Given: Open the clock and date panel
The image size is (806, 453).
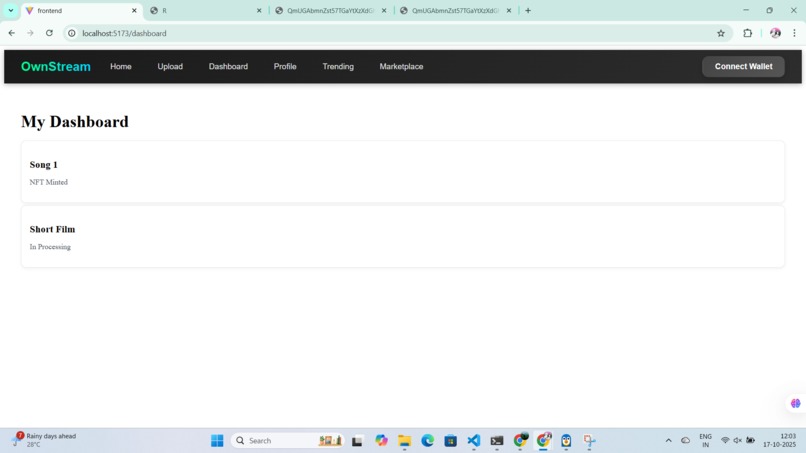Looking at the screenshot, I should pyautogui.click(x=780, y=440).
